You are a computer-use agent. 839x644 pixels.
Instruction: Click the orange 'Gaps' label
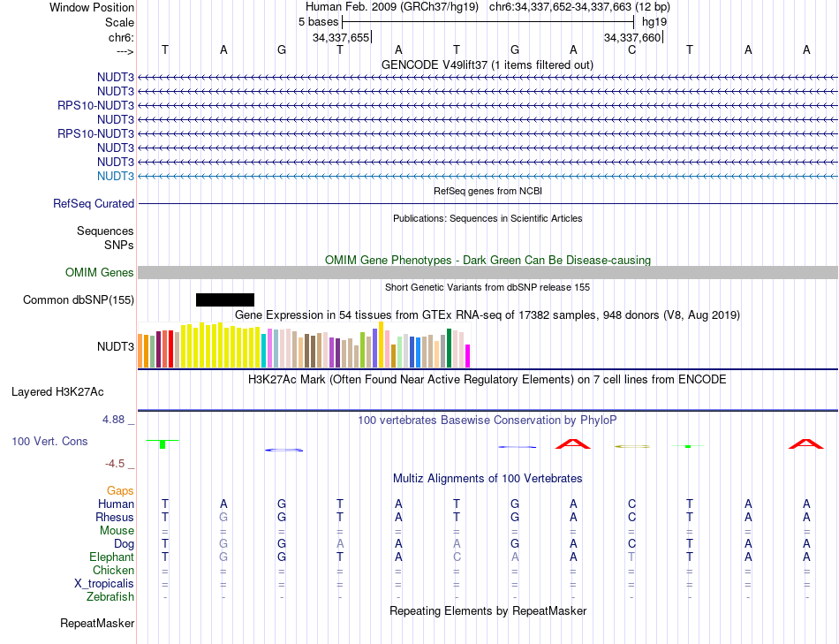[x=120, y=490]
